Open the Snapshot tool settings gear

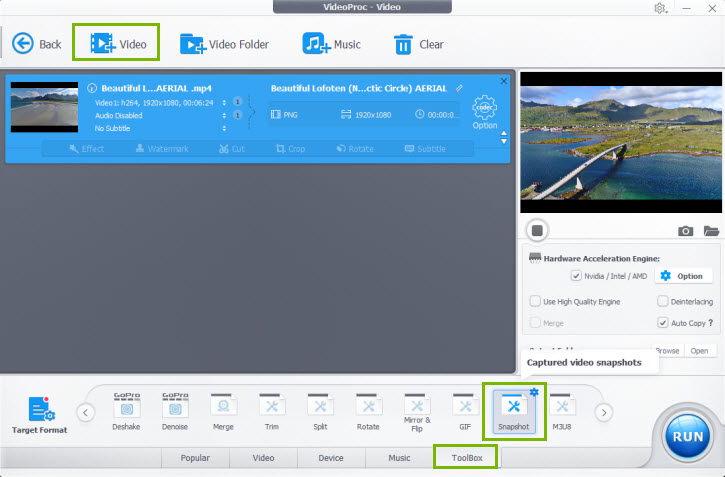(x=535, y=392)
